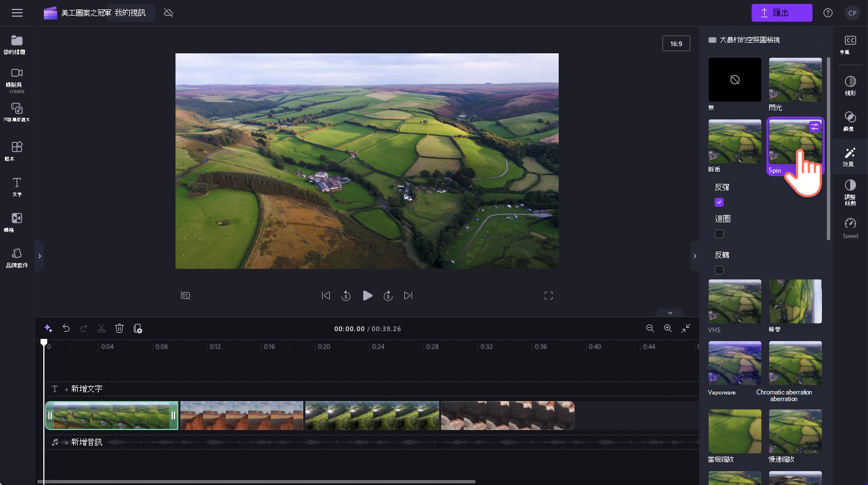Open the filters panel tab
Image resolution: width=868 pixels, height=485 pixels.
[x=850, y=121]
